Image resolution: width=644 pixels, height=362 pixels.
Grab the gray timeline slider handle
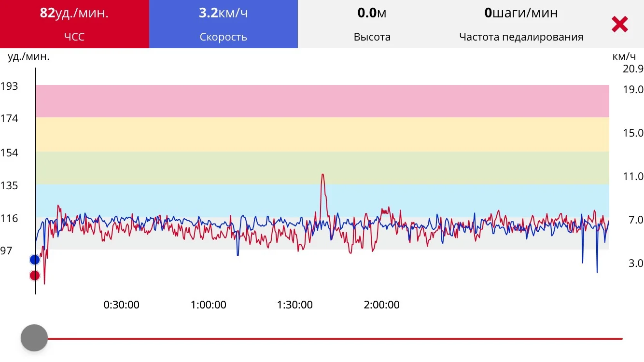(34, 338)
